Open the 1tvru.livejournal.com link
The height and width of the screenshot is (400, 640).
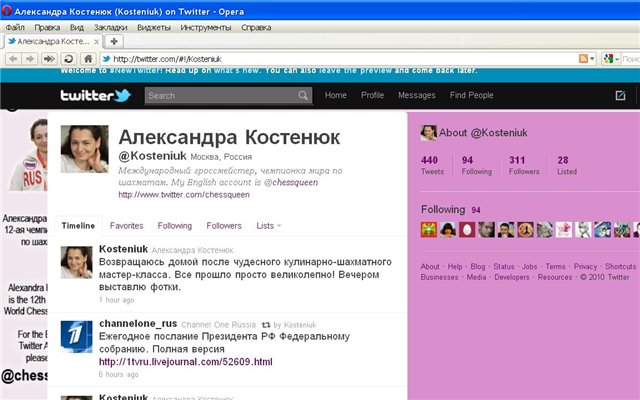[185, 361]
